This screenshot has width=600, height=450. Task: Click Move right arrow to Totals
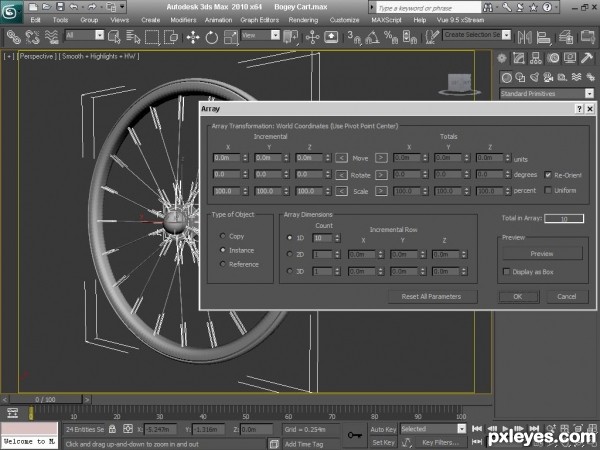381,158
